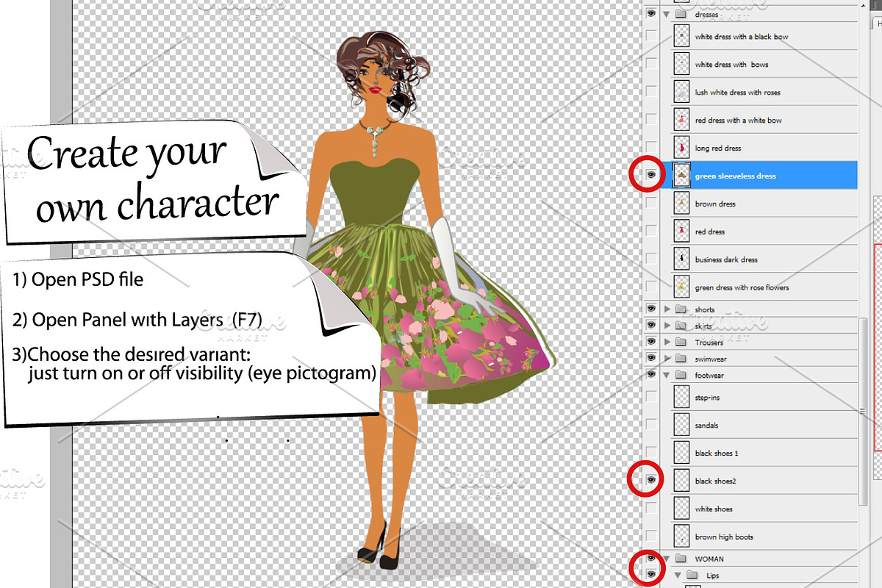Image resolution: width=882 pixels, height=588 pixels.
Task: Show the white shoes layer
Action: (651, 509)
